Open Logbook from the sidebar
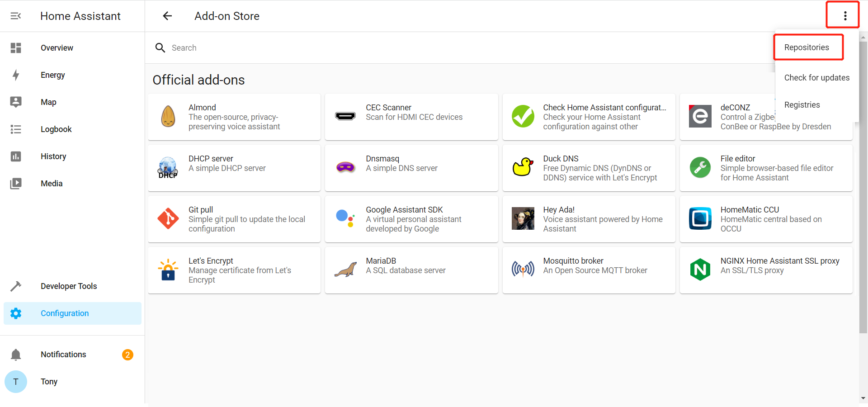868x407 pixels. (72, 129)
